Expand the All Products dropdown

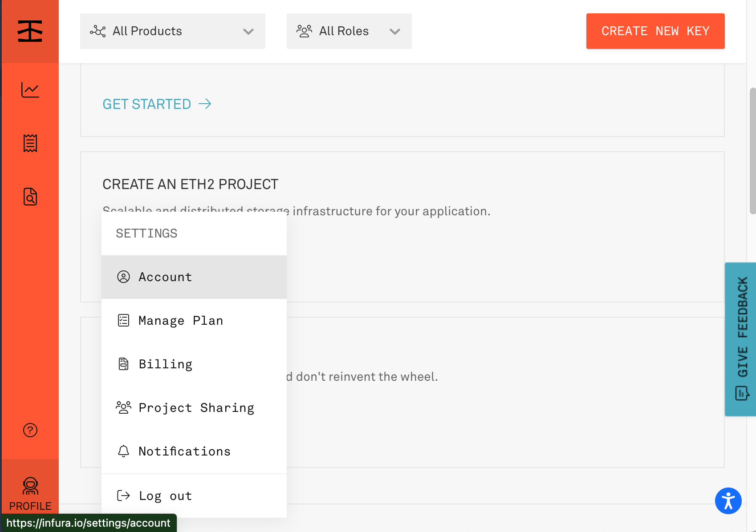(x=173, y=31)
